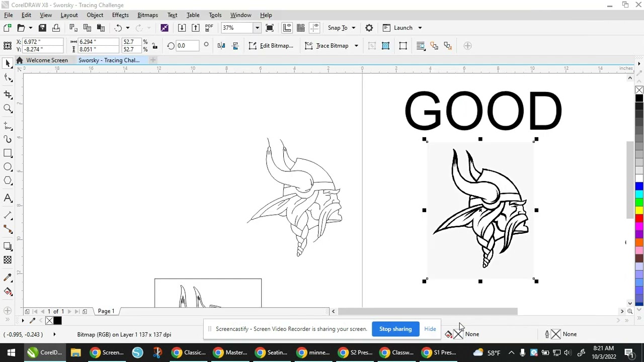Click the Cut icon

coord(73,28)
